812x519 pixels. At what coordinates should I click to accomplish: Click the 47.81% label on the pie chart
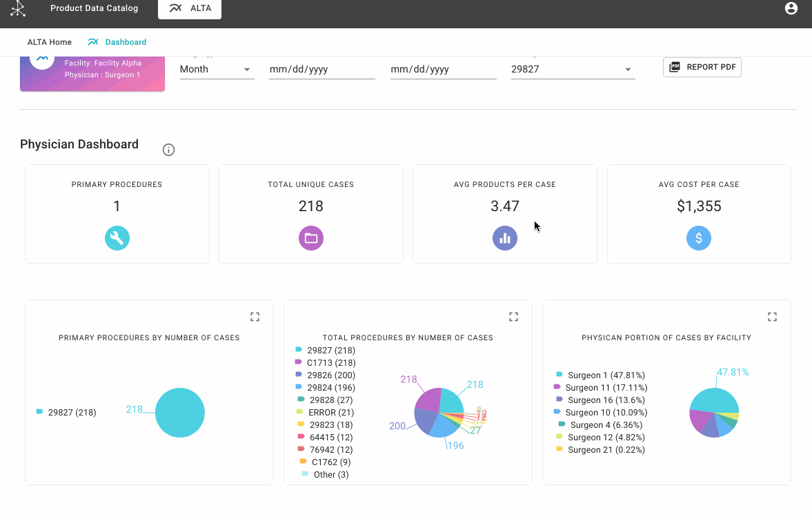[x=732, y=373]
